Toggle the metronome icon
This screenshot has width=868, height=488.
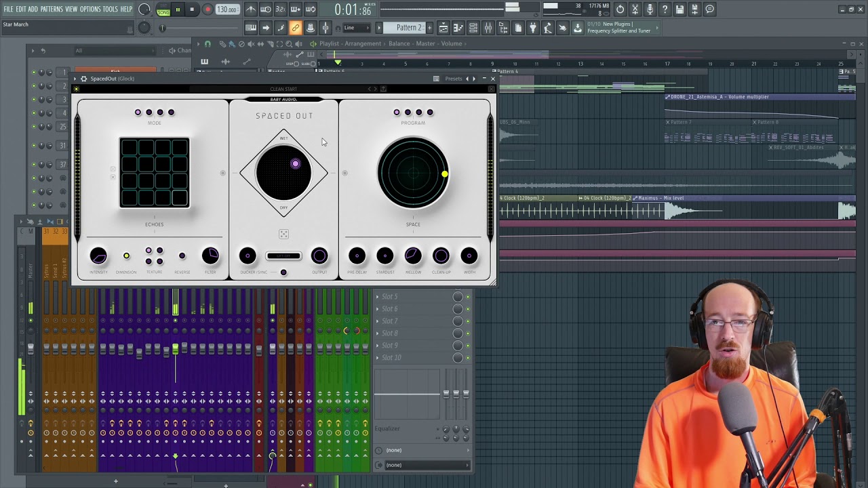pyautogui.click(x=251, y=9)
